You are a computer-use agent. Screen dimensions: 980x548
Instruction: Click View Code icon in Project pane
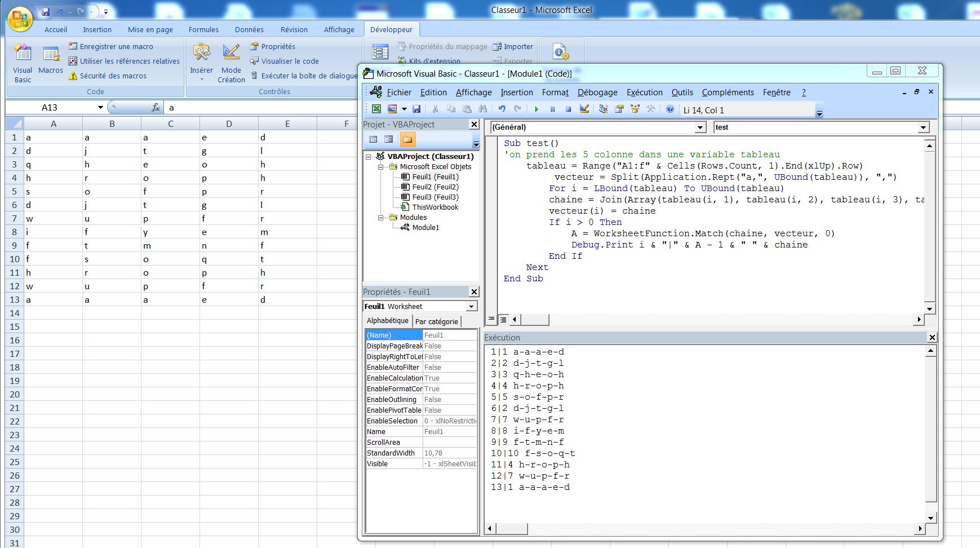(373, 139)
